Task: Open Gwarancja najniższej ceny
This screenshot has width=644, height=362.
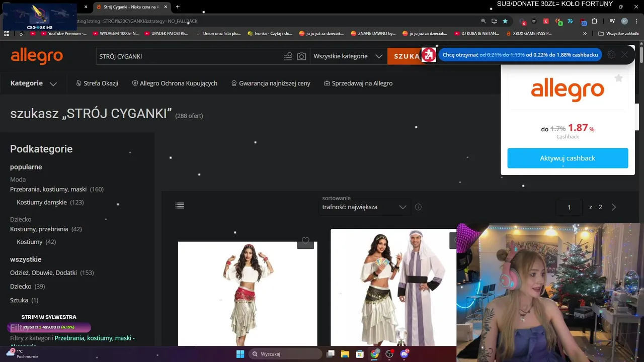Action: pos(271,83)
